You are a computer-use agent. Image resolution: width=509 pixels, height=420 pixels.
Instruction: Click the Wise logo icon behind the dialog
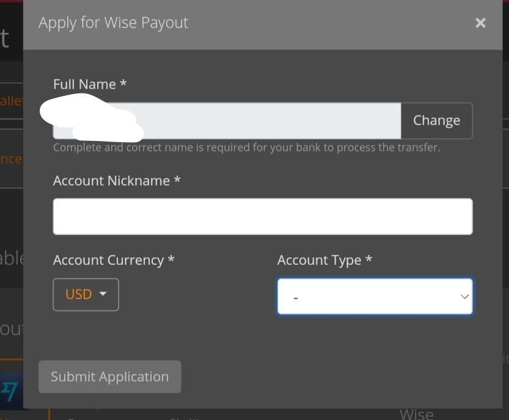coord(10,391)
